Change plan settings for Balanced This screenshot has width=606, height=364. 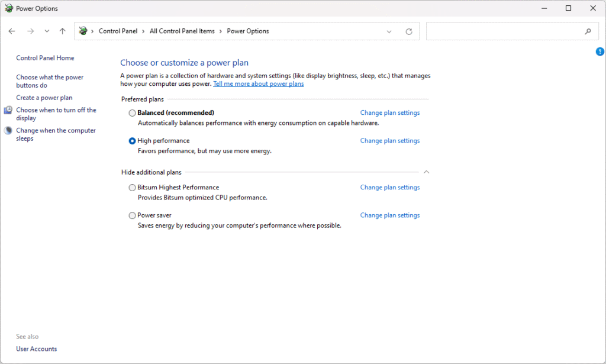tap(390, 113)
